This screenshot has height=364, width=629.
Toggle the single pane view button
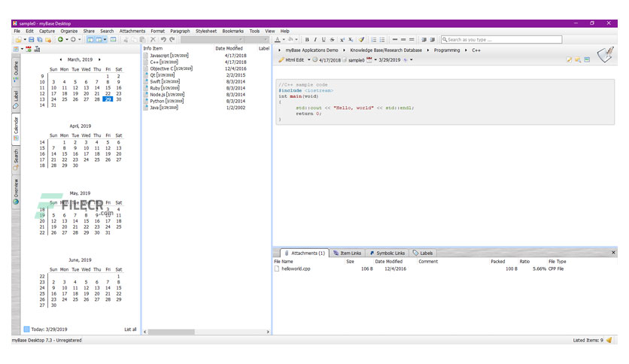pos(114,40)
